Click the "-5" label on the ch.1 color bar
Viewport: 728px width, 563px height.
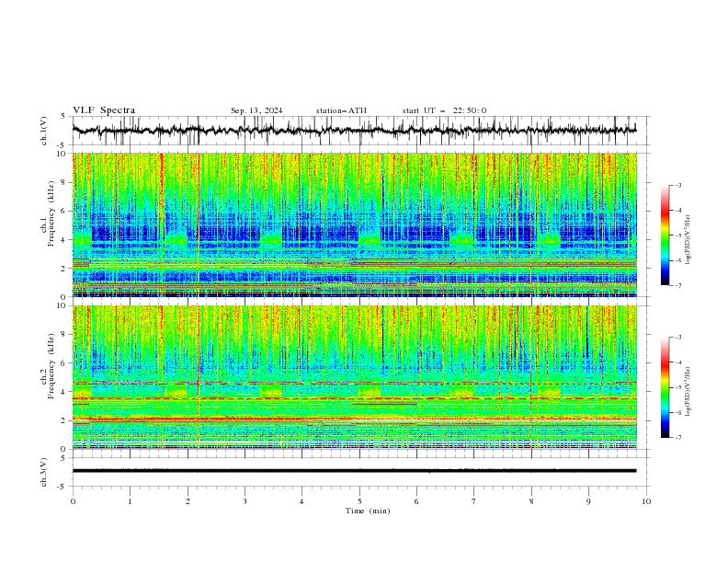(678, 236)
